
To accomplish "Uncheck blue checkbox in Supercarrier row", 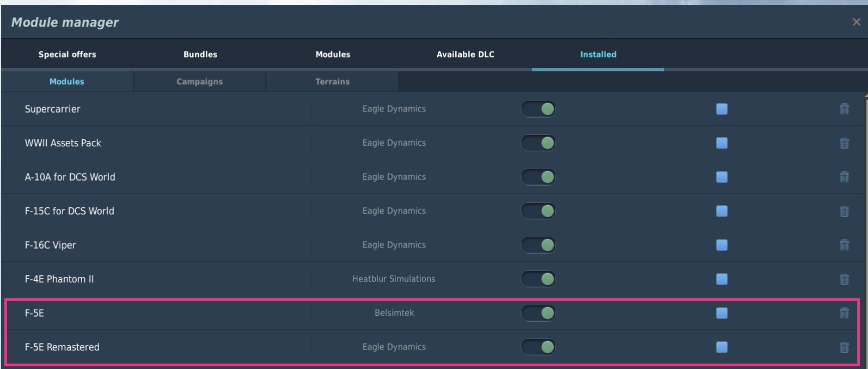I will coord(722,109).
